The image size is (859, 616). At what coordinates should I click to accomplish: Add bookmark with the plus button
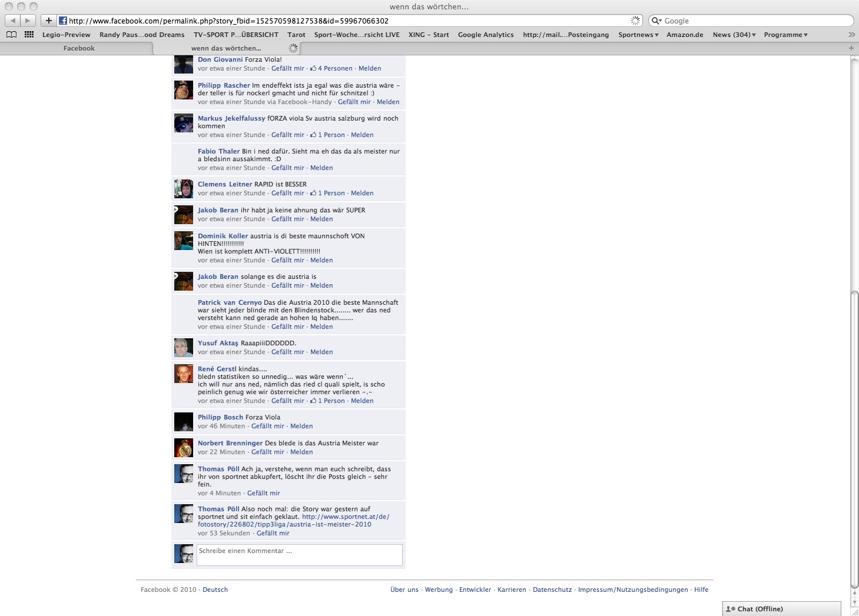[49, 21]
